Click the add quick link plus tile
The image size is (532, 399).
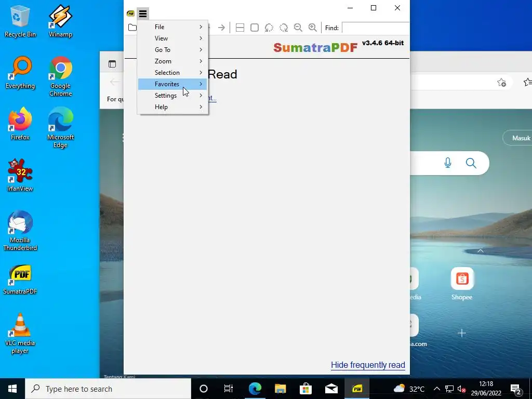[462, 333]
